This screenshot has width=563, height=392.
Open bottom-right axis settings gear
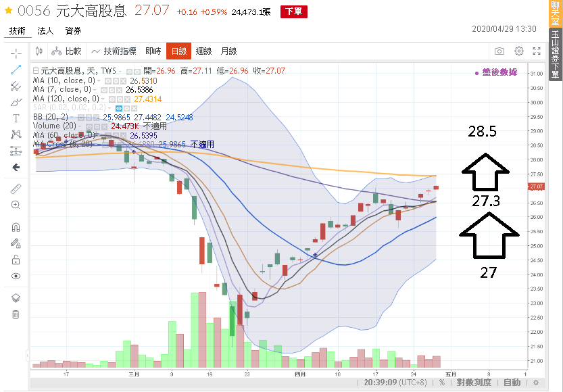click(536, 383)
